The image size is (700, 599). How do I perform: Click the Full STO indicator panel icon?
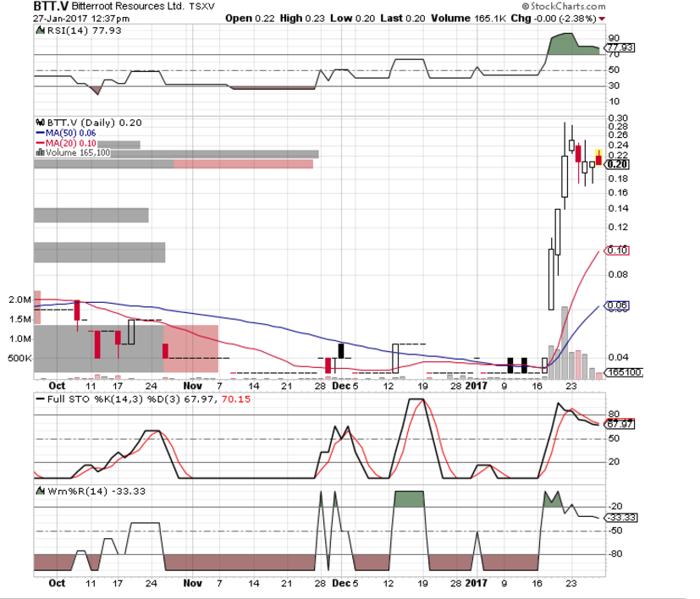(x=38, y=398)
